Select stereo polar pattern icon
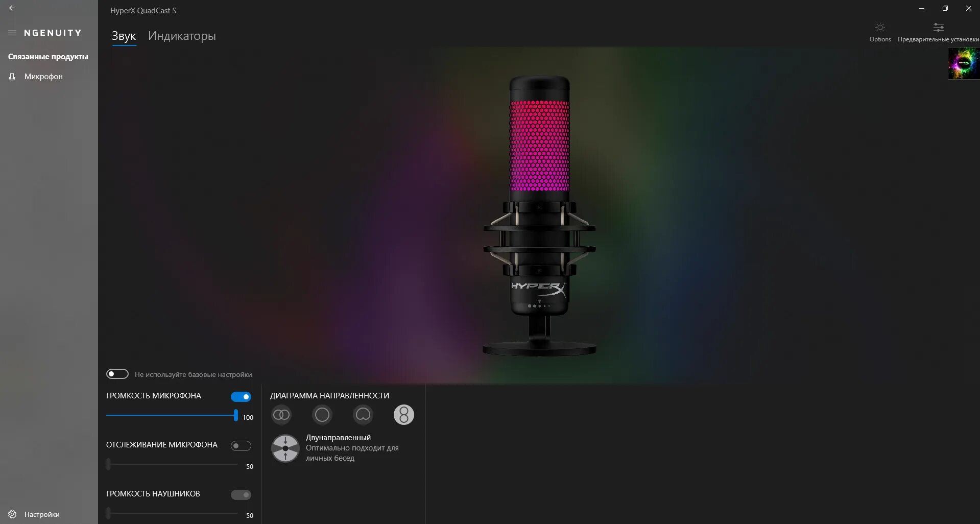The height and width of the screenshot is (524, 980). 281,415
